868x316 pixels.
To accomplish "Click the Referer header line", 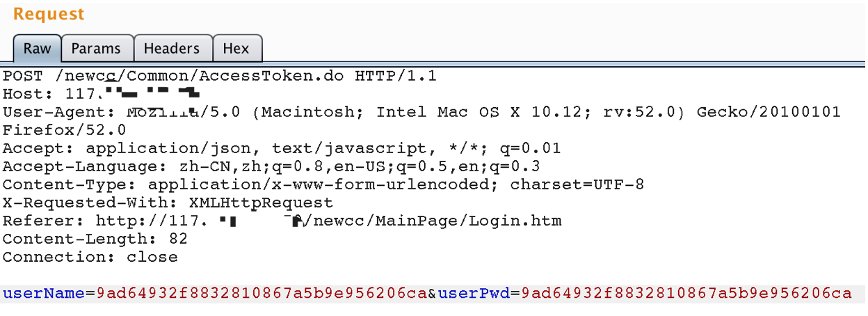I will (282, 221).
